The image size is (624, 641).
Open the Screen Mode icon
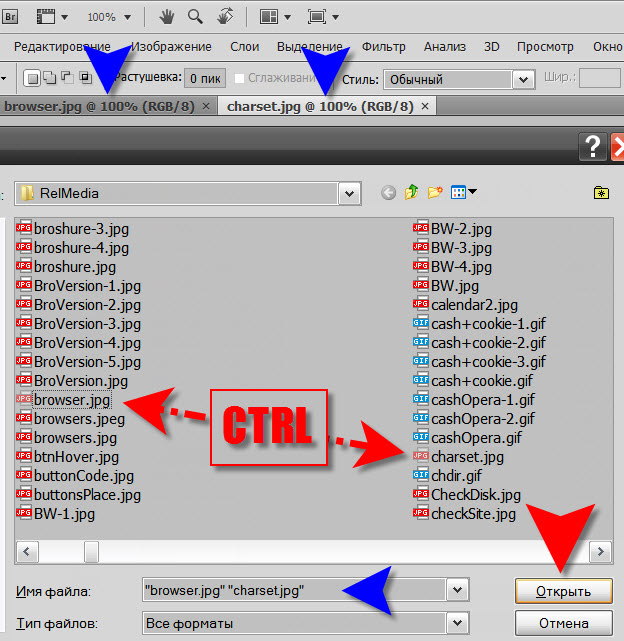317,17
